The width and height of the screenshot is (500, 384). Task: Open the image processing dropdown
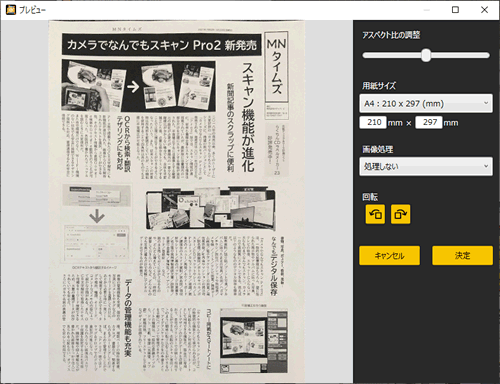426,166
